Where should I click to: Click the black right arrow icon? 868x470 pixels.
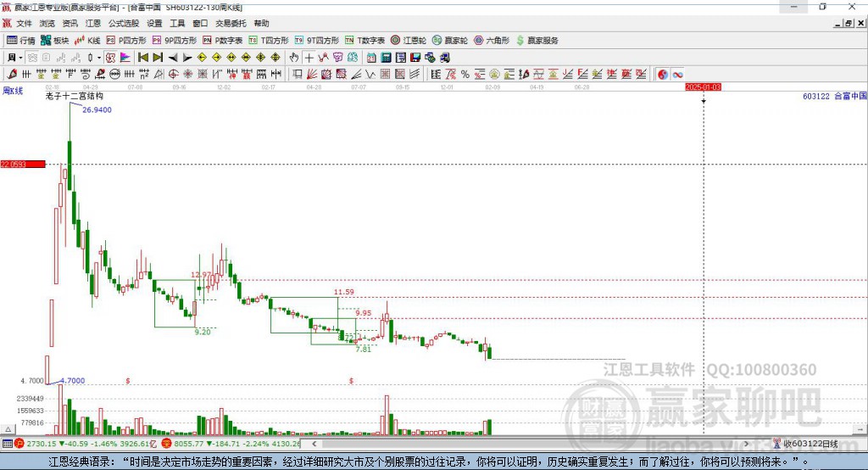click(x=187, y=58)
